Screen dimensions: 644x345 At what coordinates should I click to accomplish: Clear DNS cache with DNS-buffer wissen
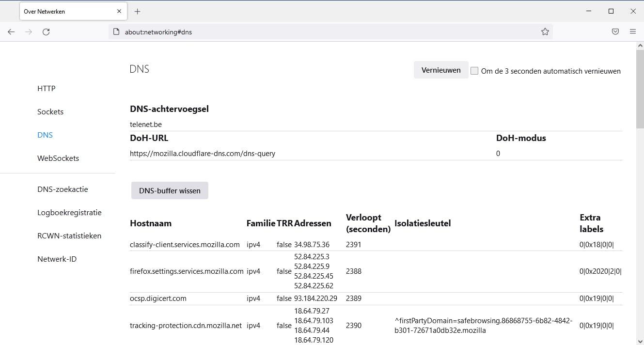tap(169, 190)
